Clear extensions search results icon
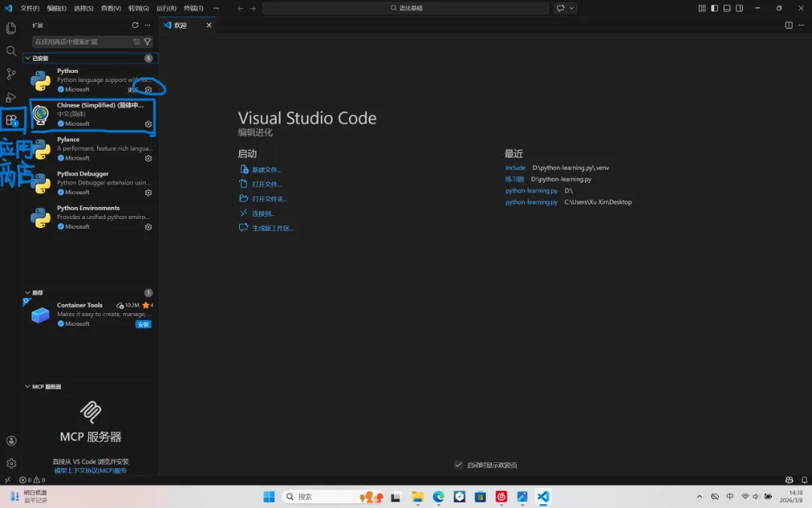 (x=137, y=41)
